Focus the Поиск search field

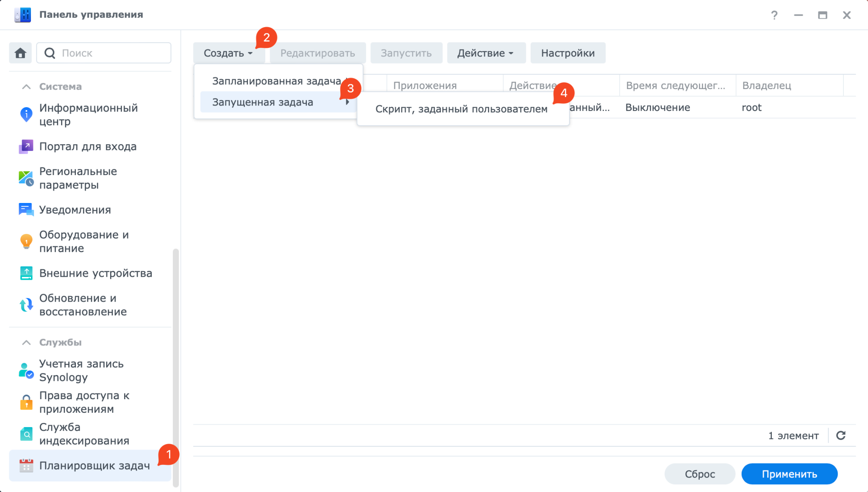tap(104, 53)
